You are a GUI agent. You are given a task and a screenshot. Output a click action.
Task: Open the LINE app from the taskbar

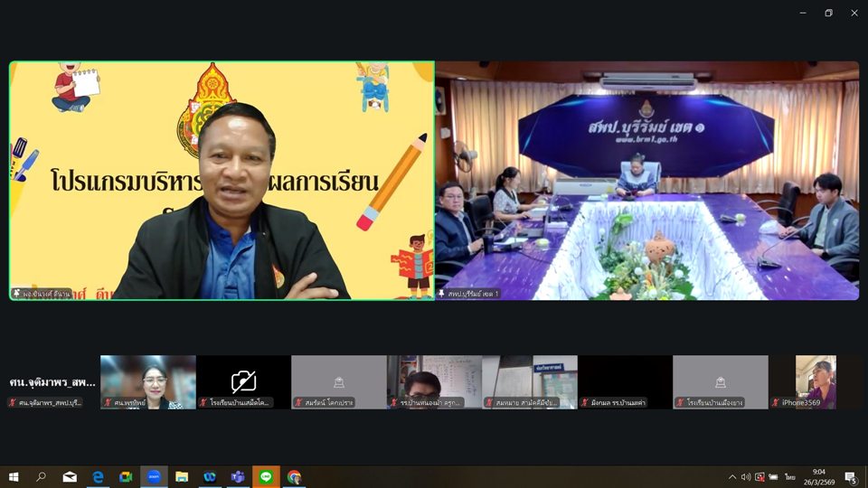click(x=266, y=476)
